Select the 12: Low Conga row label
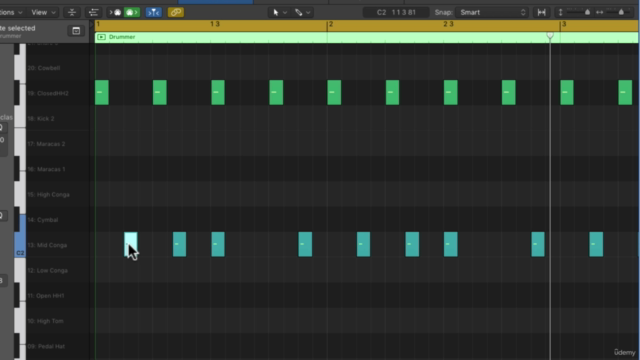640x360 pixels. pos(47,271)
